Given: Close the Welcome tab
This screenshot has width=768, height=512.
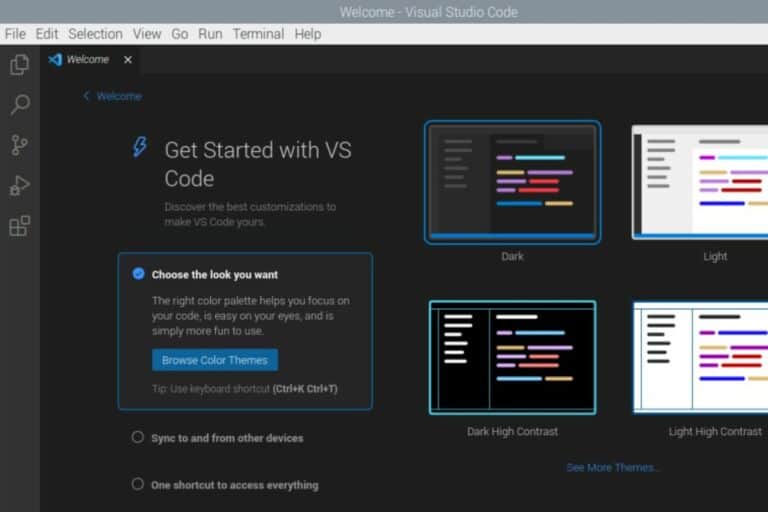Looking at the screenshot, I should click(x=128, y=60).
